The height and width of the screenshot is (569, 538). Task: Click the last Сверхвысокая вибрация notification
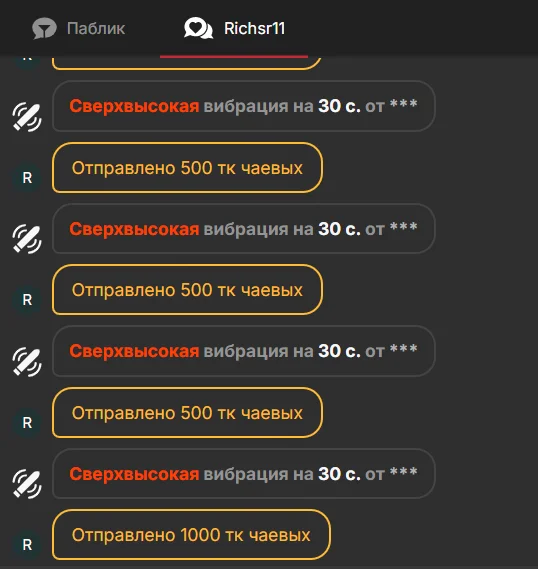244,474
